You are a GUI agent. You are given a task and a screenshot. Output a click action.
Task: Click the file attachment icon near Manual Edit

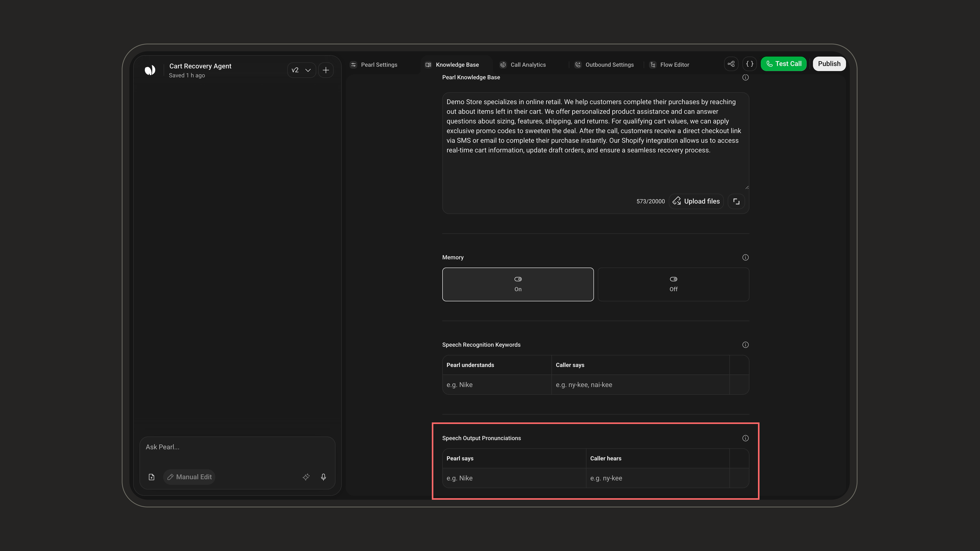151,477
